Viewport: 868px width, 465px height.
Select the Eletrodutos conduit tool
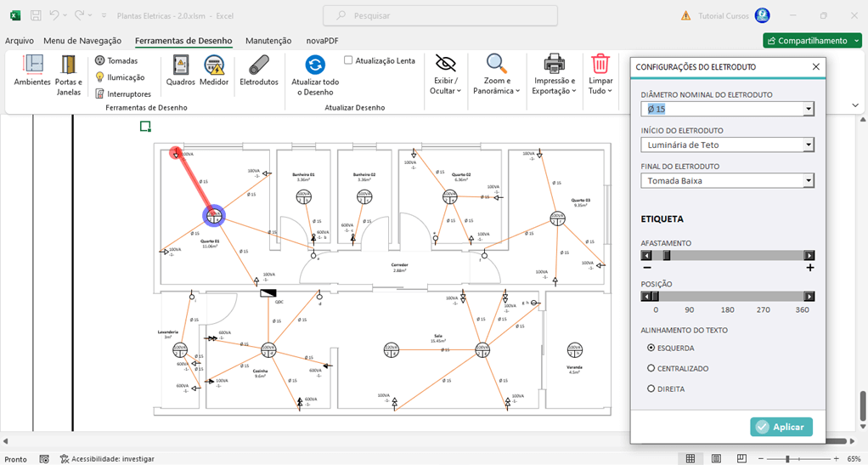tap(258, 71)
